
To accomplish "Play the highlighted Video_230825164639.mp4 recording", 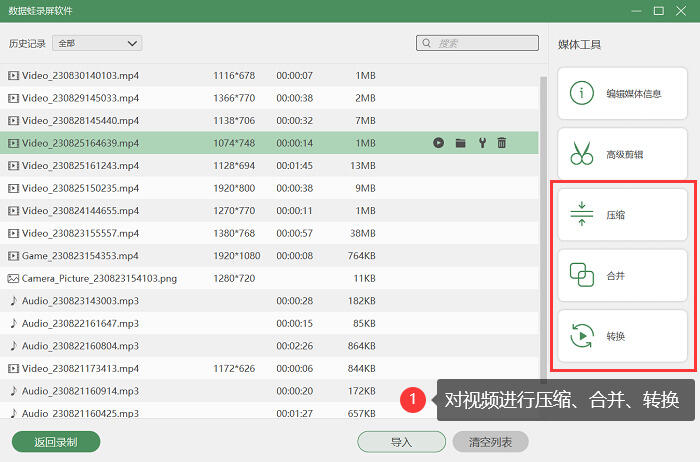I will coord(438,143).
